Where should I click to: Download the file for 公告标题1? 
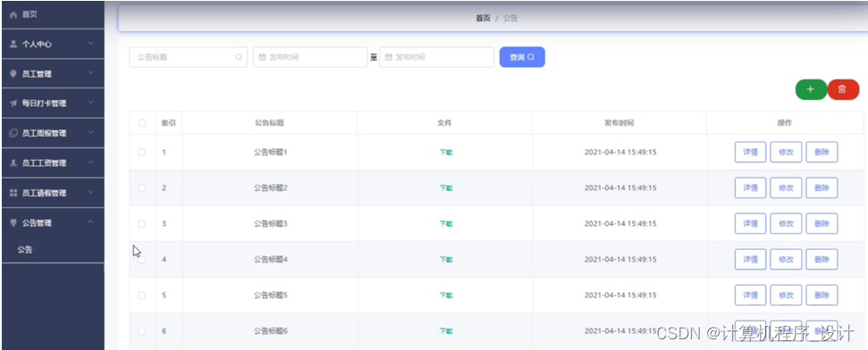(446, 152)
